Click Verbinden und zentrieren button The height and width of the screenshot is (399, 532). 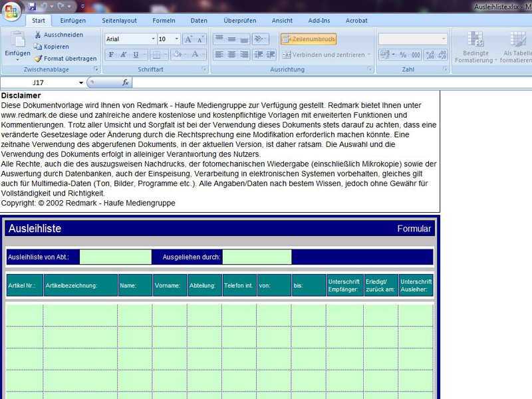pyautogui.click(x=326, y=55)
